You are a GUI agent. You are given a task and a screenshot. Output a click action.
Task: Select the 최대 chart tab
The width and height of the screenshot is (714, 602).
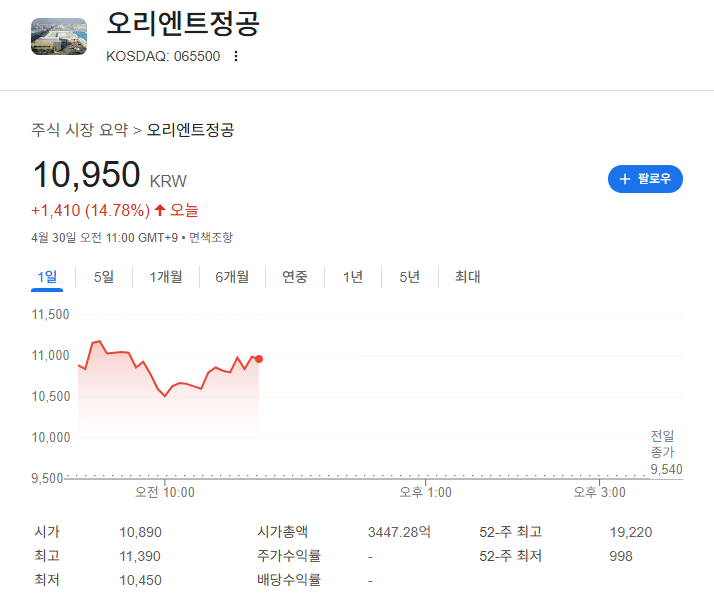pos(468,277)
